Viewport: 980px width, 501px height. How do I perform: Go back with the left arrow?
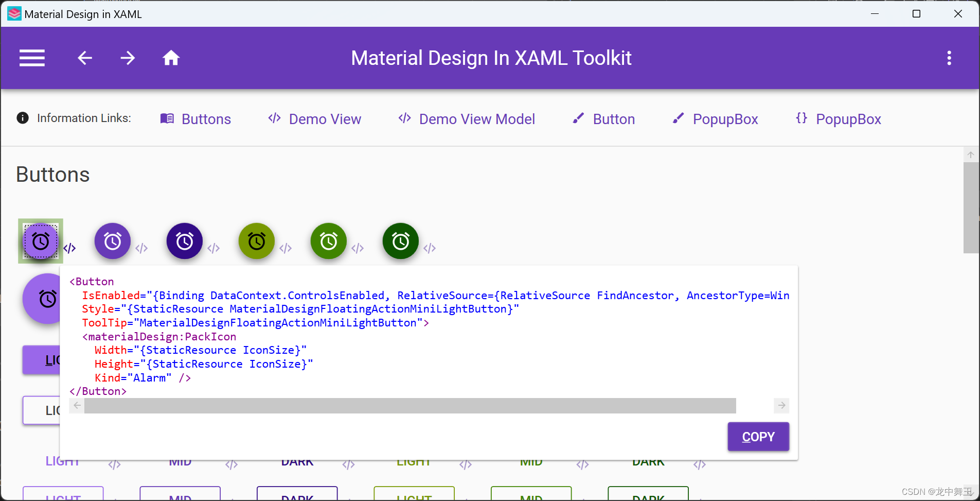85,58
